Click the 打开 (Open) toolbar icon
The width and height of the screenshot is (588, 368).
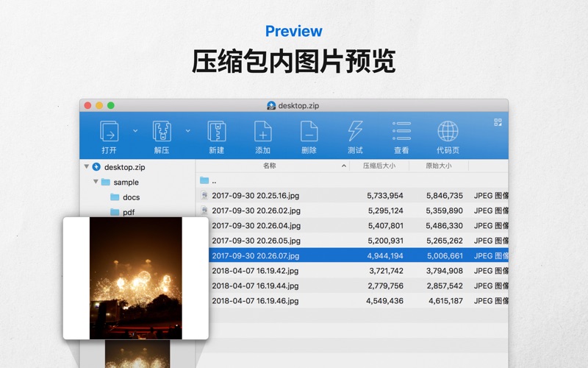tap(109, 131)
